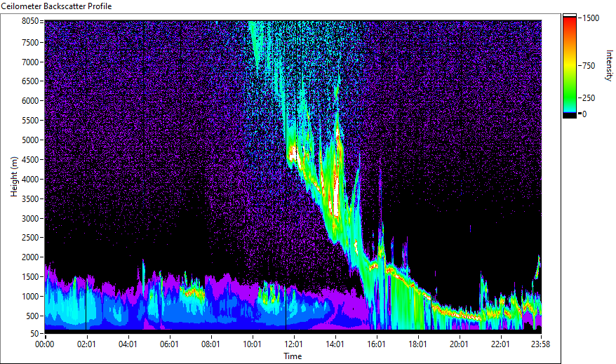Image resolution: width=616 pixels, height=364 pixels.
Task: Click the 4000 height tick label
Action: coord(30,180)
